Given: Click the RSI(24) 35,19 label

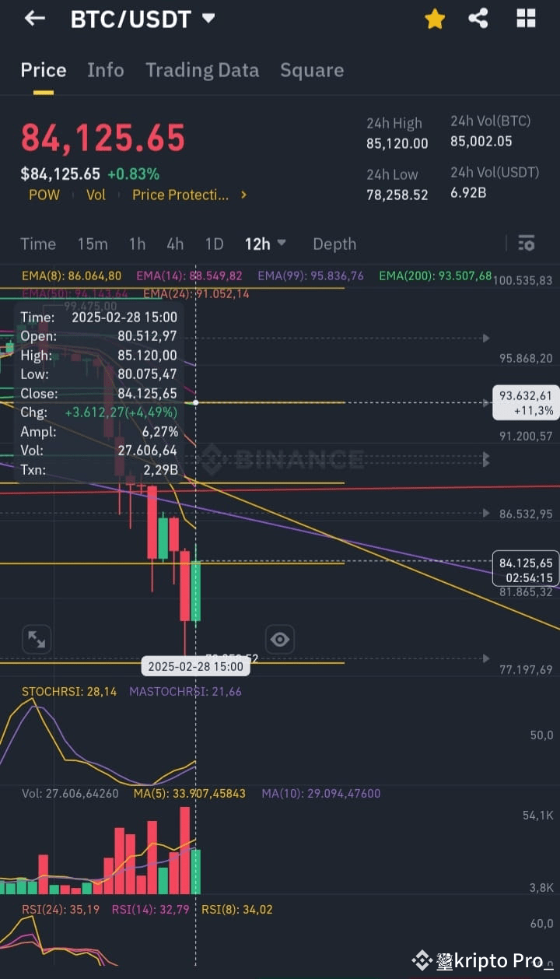Looking at the screenshot, I should [61, 909].
